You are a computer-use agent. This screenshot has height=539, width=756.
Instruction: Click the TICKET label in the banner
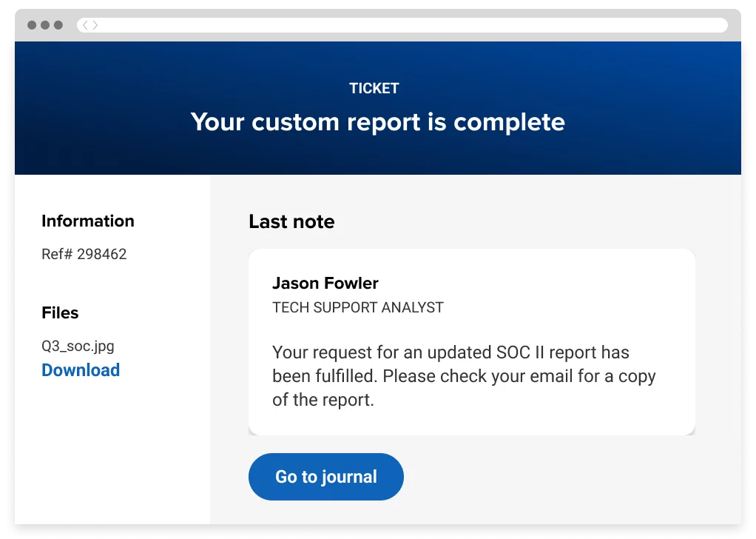point(374,88)
